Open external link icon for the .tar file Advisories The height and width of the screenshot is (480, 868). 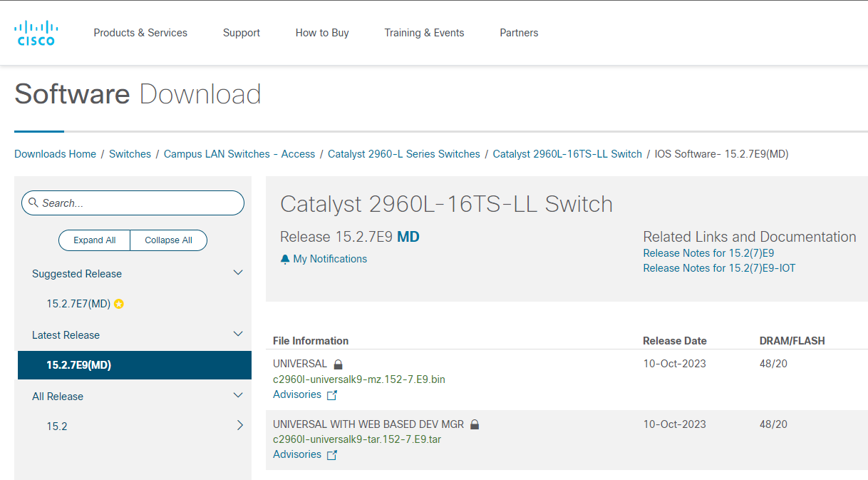(x=332, y=455)
